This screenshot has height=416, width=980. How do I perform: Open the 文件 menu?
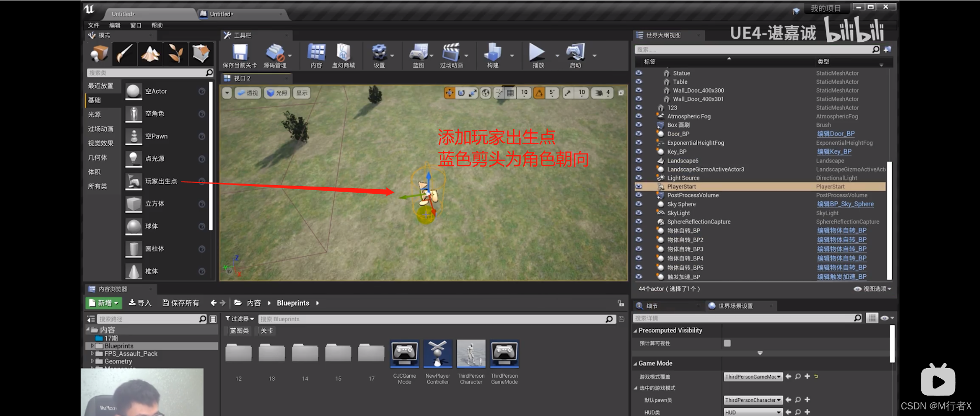tap(93, 25)
